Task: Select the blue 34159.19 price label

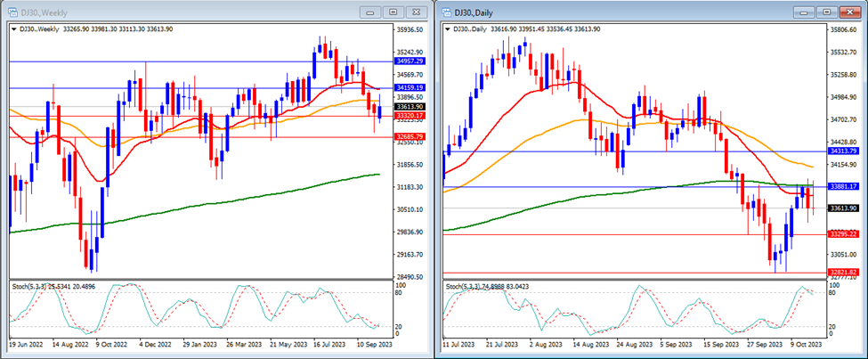Action: tap(410, 87)
